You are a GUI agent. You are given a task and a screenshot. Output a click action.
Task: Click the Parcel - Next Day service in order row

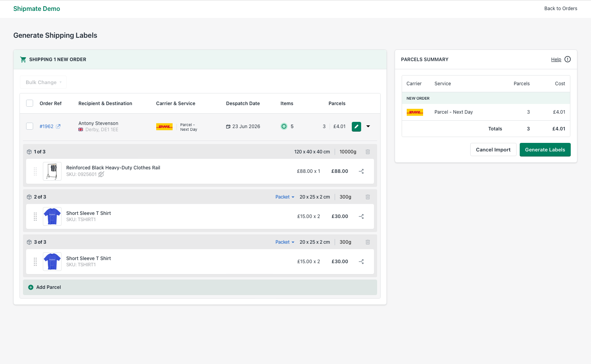[189, 127]
